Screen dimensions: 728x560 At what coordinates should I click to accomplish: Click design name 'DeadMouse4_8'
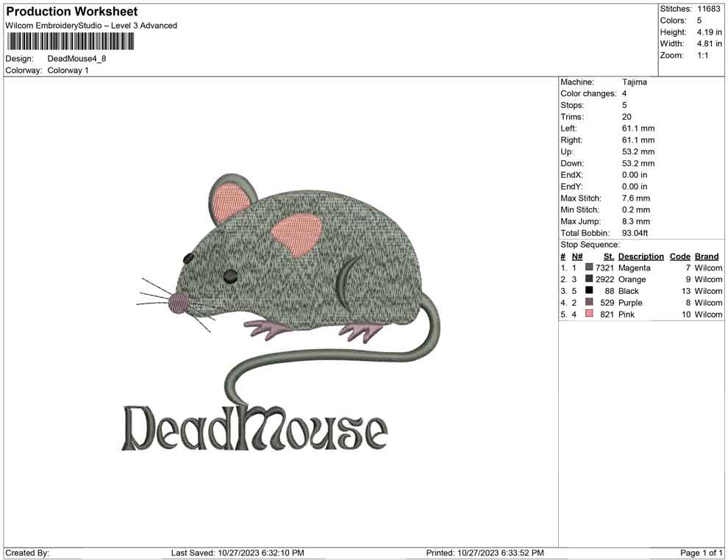pyautogui.click(x=76, y=59)
